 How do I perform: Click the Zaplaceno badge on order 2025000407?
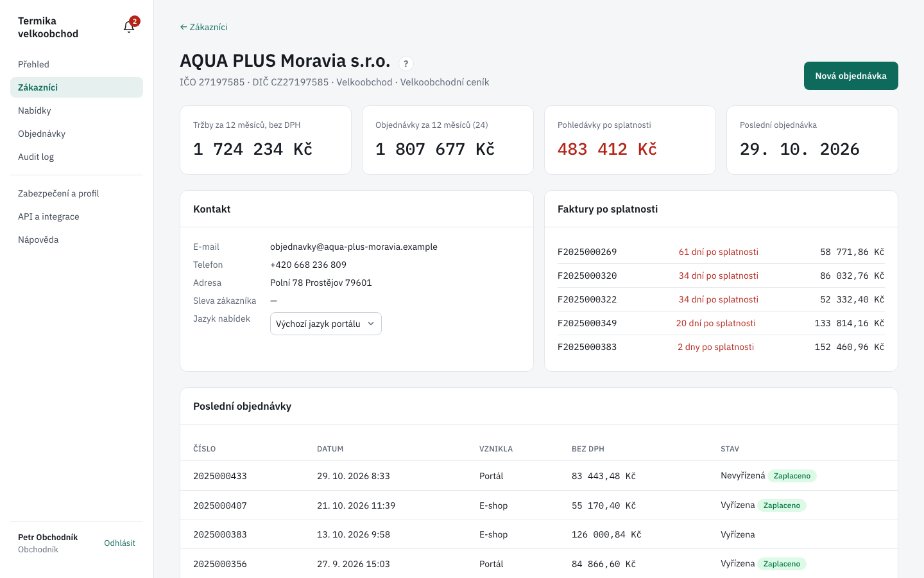(x=782, y=505)
